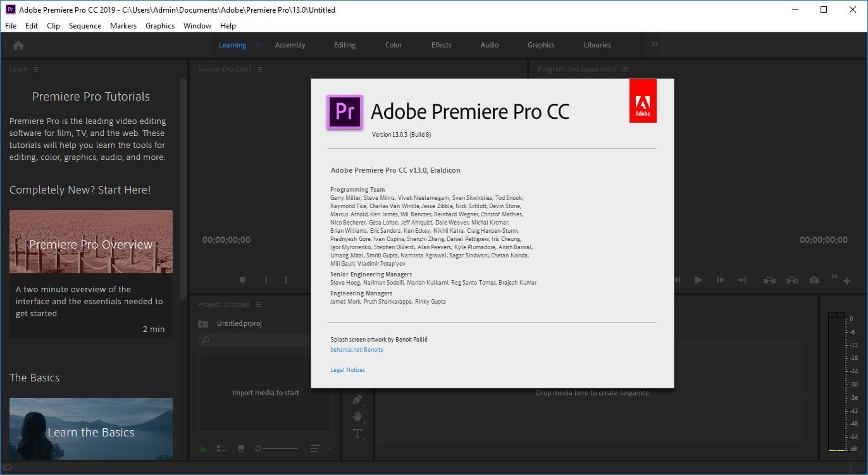Select the Type tool
The height and width of the screenshot is (475, 868).
[357, 433]
